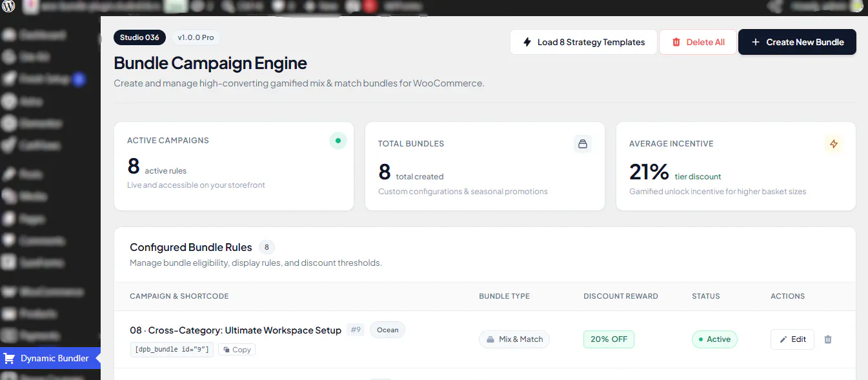This screenshot has height=380, width=868.
Task: Click the bag icon on Total Bundles card
Action: click(x=583, y=144)
